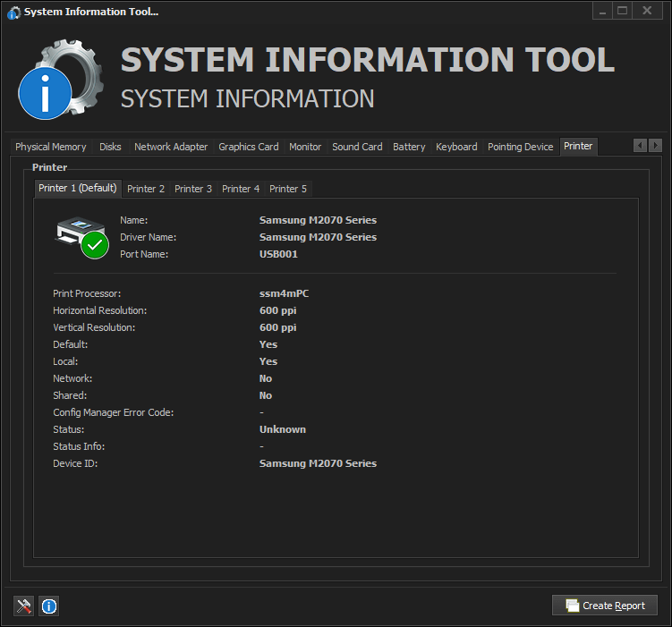
Task: Open the Keyboard tab
Action: (x=456, y=147)
